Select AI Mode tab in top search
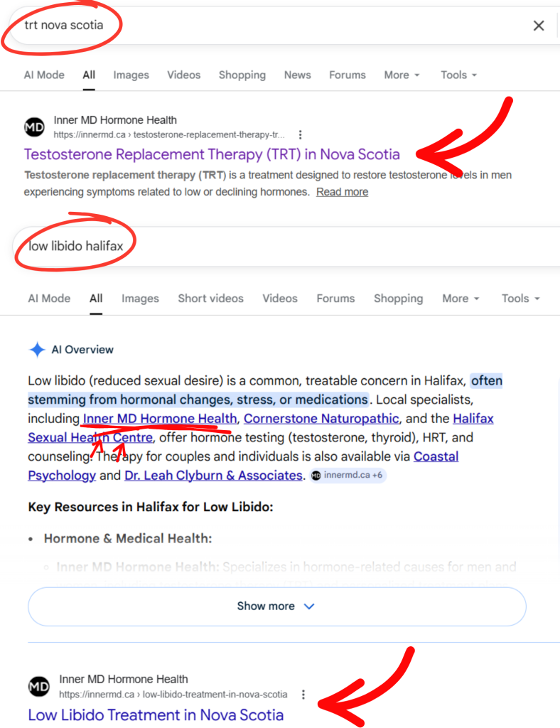The image size is (560, 728). [44, 75]
